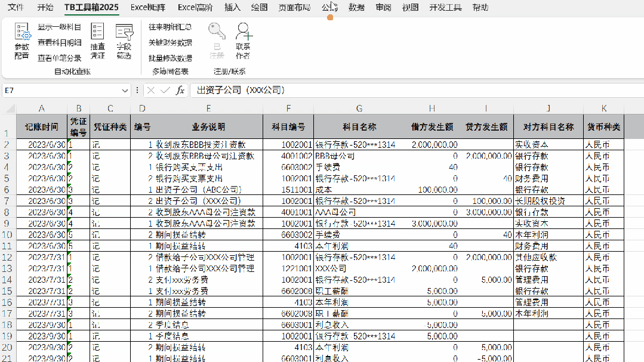This screenshot has height=362, width=644.
Task: Click the 抽查凭证 icon
Action: (97, 32)
